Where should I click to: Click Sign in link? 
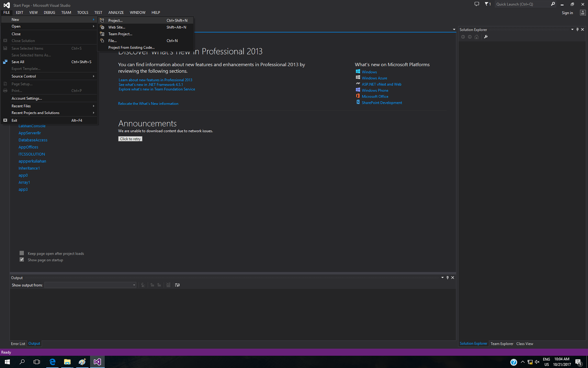tap(567, 13)
